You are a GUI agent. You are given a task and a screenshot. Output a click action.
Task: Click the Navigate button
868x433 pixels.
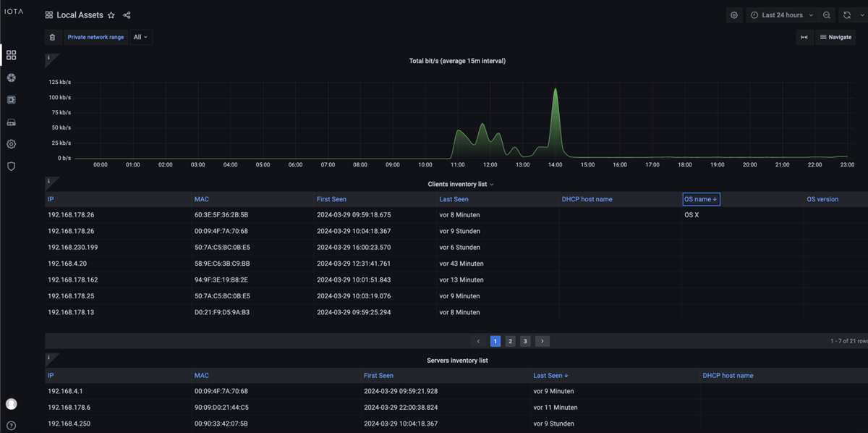tap(835, 37)
